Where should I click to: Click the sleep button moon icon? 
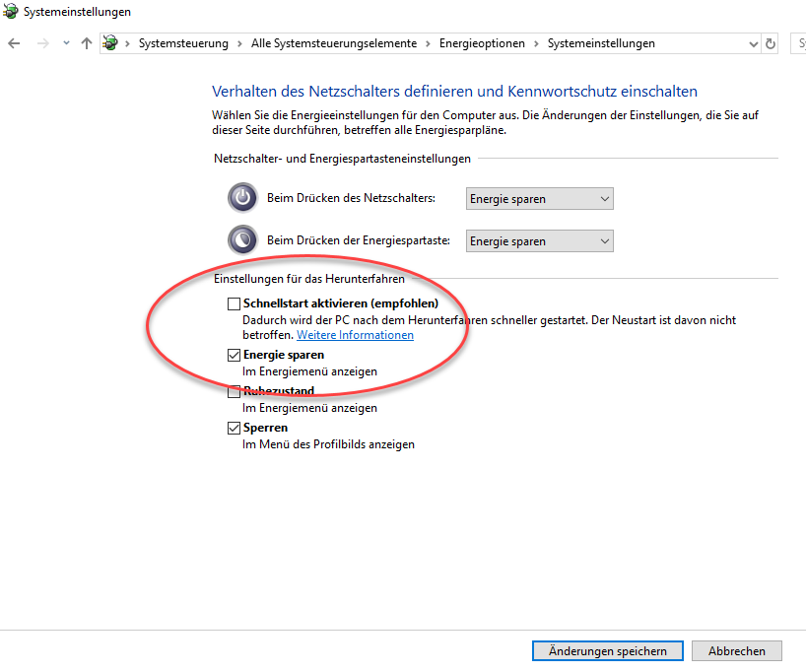coord(241,240)
